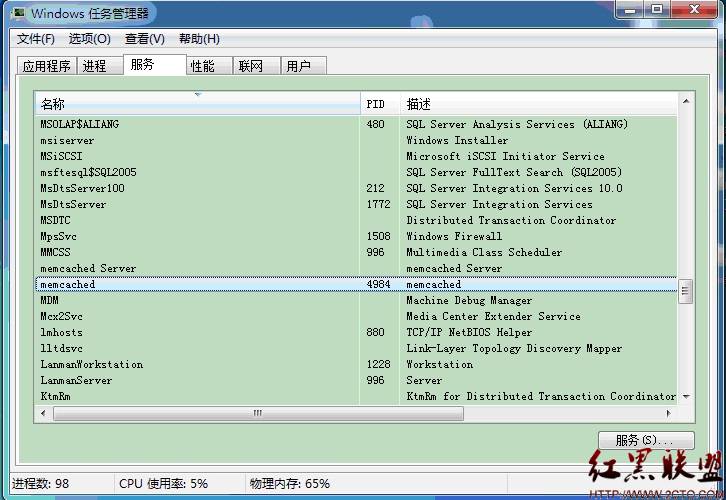Select the KtmRm service row

[x=356, y=396]
